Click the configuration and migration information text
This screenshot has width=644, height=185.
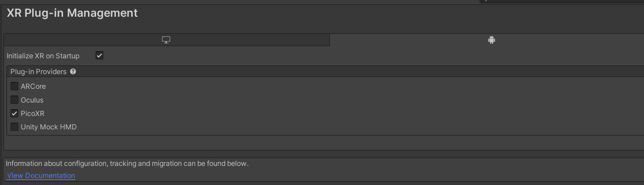pyautogui.click(x=127, y=164)
